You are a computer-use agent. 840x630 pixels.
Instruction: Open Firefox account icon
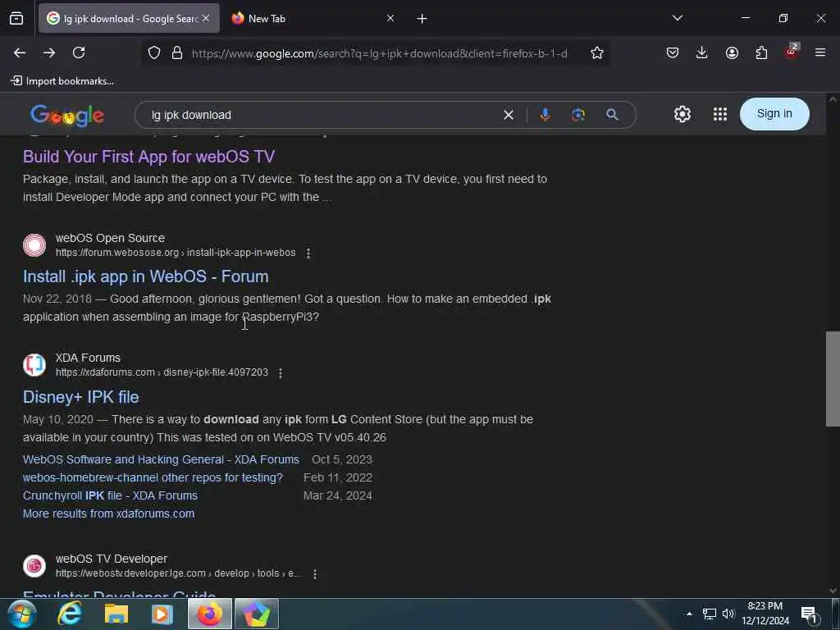[x=732, y=52]
